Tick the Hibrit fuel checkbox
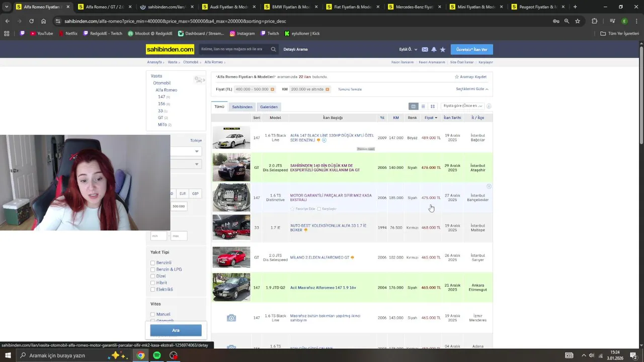Screen dimensions: 644x362 [152, 283]
